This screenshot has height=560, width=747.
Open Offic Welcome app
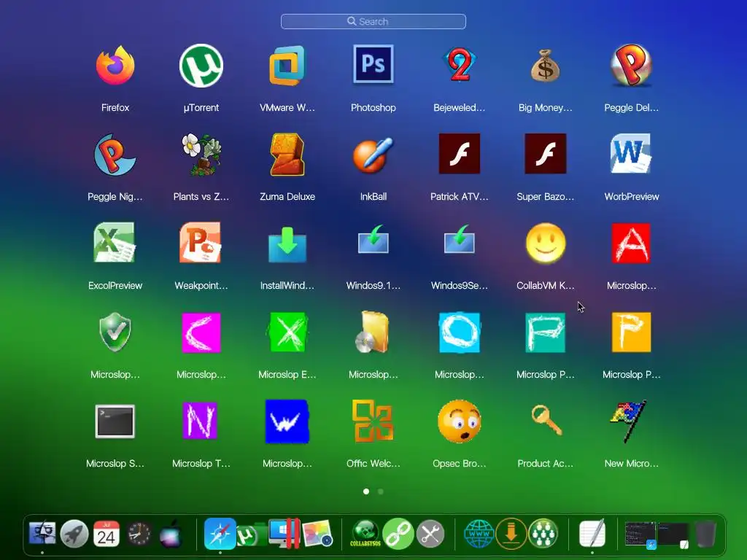(373, 421)
